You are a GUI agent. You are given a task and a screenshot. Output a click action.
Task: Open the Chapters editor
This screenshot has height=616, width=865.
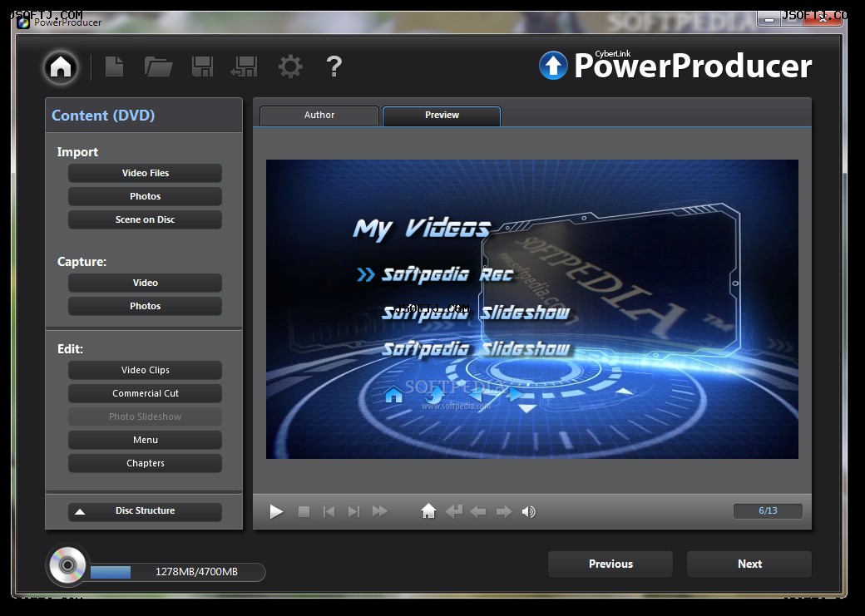point(145,463)
